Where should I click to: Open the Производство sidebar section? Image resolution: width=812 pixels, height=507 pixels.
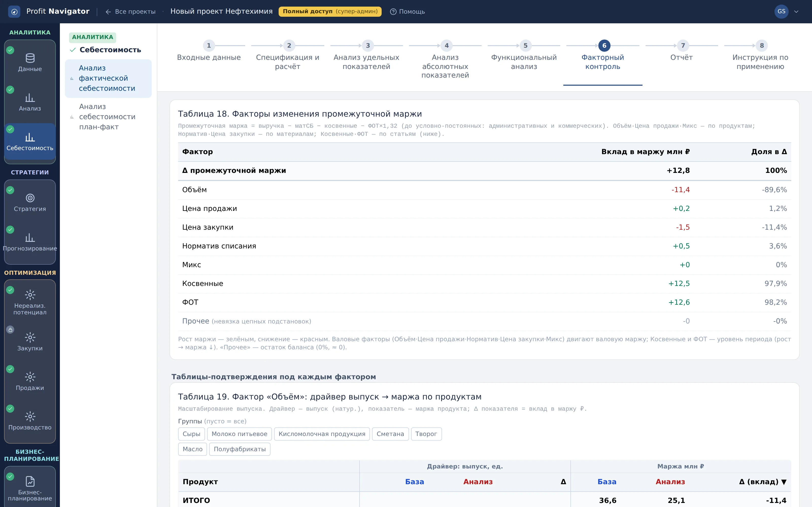tap(30, 421)
